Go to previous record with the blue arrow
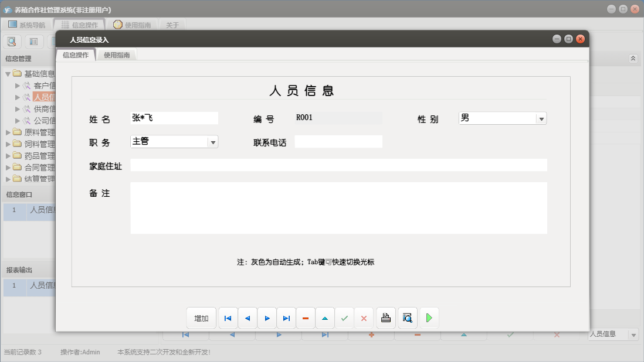Viewport: 644px width, 362px height. (x=247, y=317)
